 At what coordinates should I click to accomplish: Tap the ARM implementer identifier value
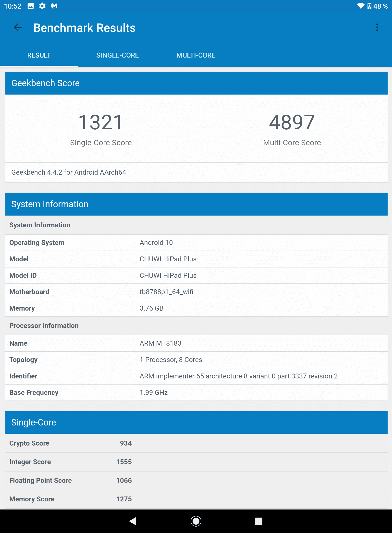(239, 376)
